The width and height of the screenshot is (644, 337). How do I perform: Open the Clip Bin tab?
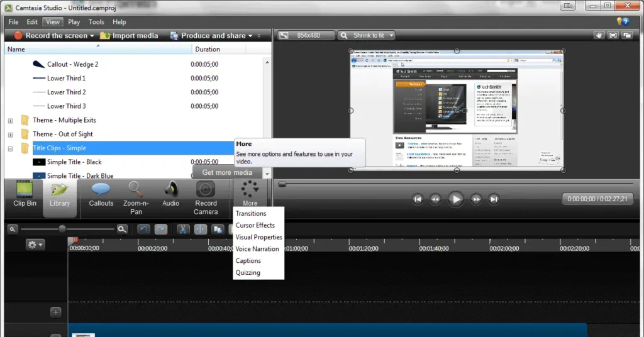25,194
